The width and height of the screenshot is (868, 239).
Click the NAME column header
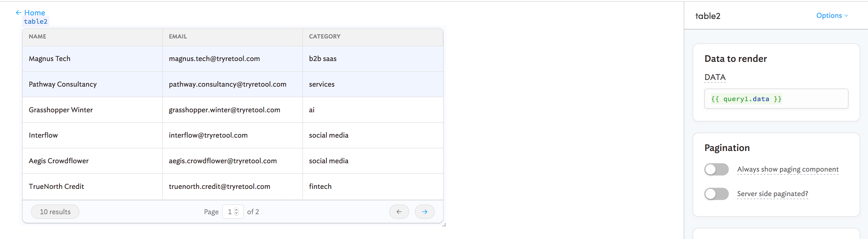(x=37, y=36)
